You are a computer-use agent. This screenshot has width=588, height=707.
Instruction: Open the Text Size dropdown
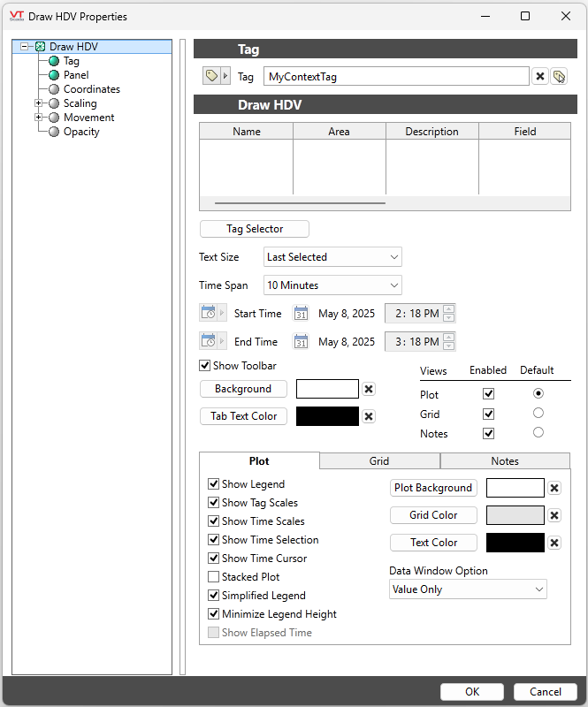point(332,257)
